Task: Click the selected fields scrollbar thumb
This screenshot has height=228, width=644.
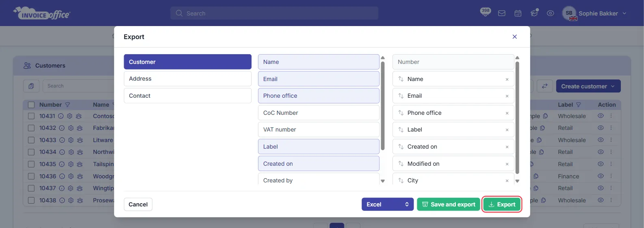Action: pyautogui.click(x=517, y=117)
